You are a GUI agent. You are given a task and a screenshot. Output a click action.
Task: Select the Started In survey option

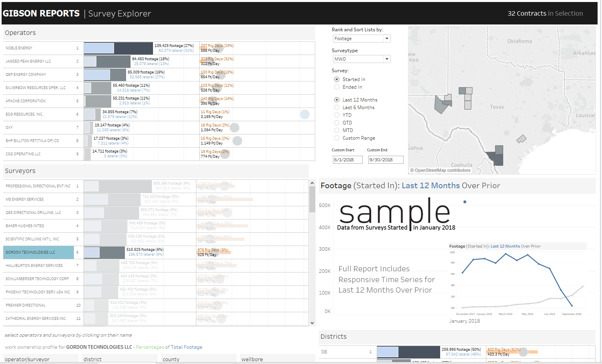337,79
